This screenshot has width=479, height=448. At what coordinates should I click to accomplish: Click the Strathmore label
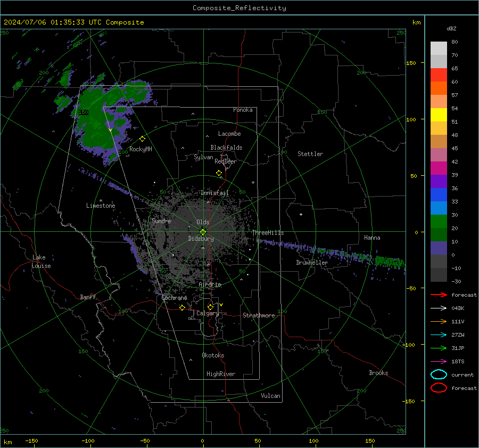(x=259, y=315)
